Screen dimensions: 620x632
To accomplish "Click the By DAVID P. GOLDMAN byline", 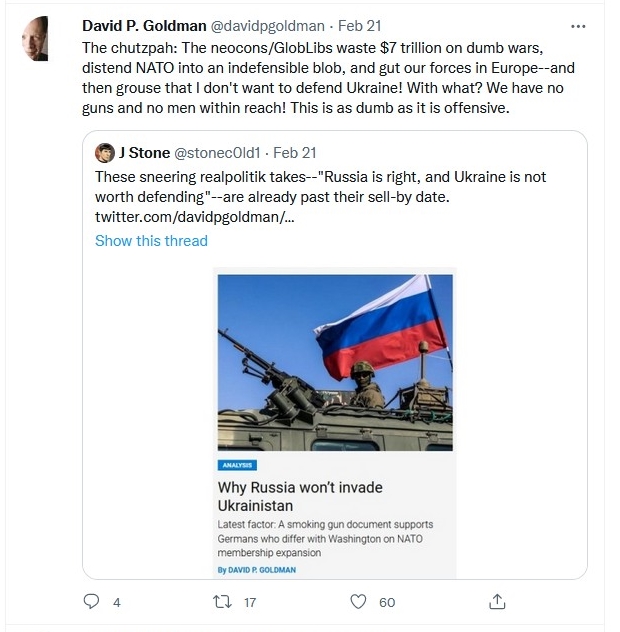I will click(x=256, y=570).
